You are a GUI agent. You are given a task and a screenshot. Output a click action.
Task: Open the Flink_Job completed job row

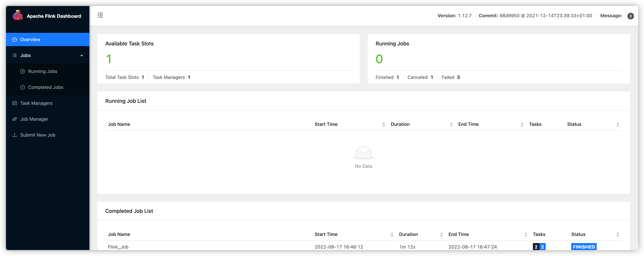point(118,247)
